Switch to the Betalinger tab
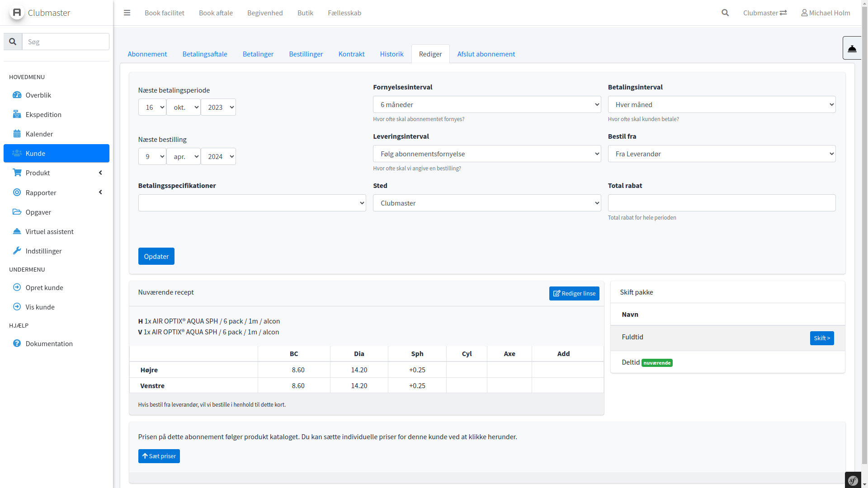 [x=258, y=54]
